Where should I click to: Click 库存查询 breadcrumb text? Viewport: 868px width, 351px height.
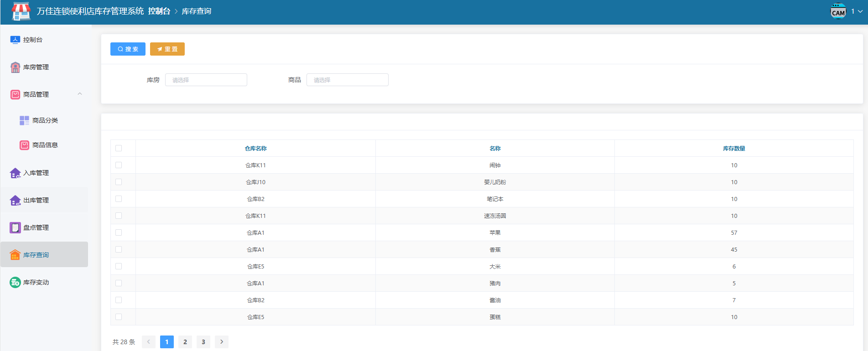(x=197, y=11)
